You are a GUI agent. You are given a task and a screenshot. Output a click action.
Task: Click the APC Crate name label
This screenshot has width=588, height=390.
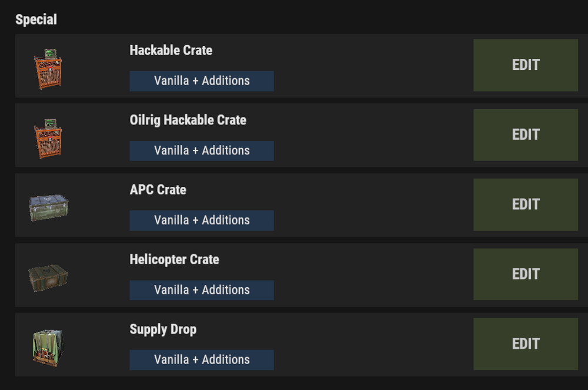(x=158, y=190)
